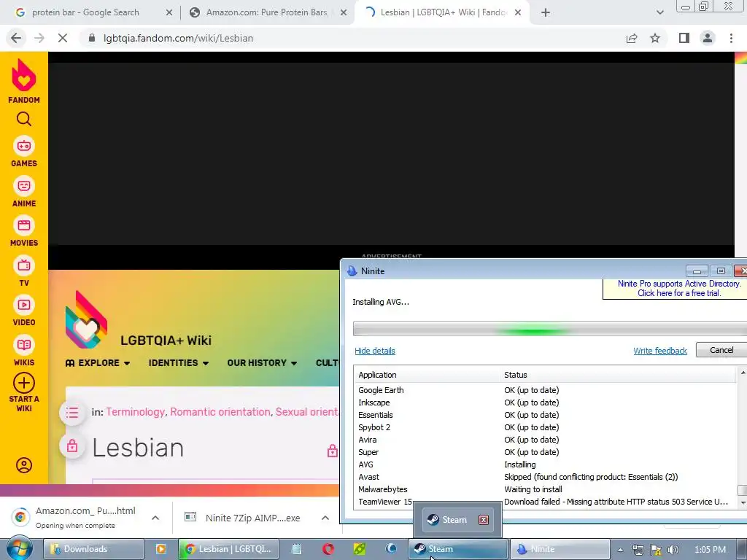The height and width of the screenshot is (560, 747).
Task: Switch to Downloads window in taskbar
Action: click(93, 549)
